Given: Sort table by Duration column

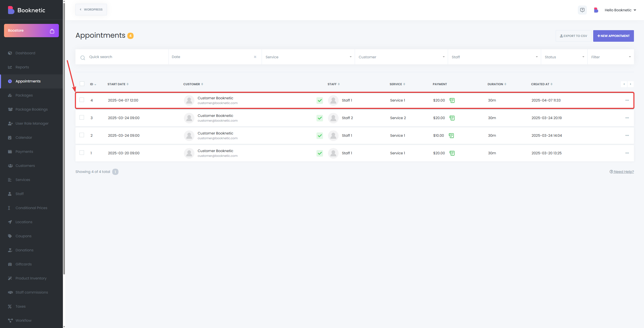Looking at the screenshot, I should coord(497,84).
